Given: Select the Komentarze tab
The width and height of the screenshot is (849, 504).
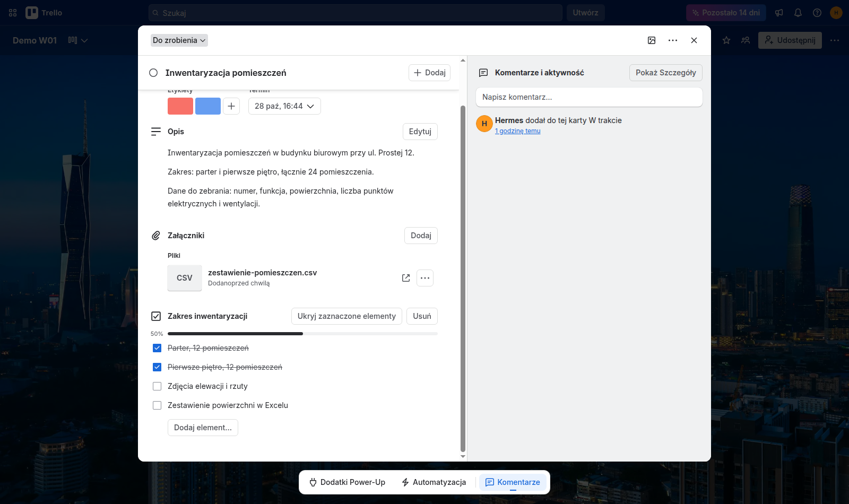Looking at the screenshot, I should click(513, 482).
